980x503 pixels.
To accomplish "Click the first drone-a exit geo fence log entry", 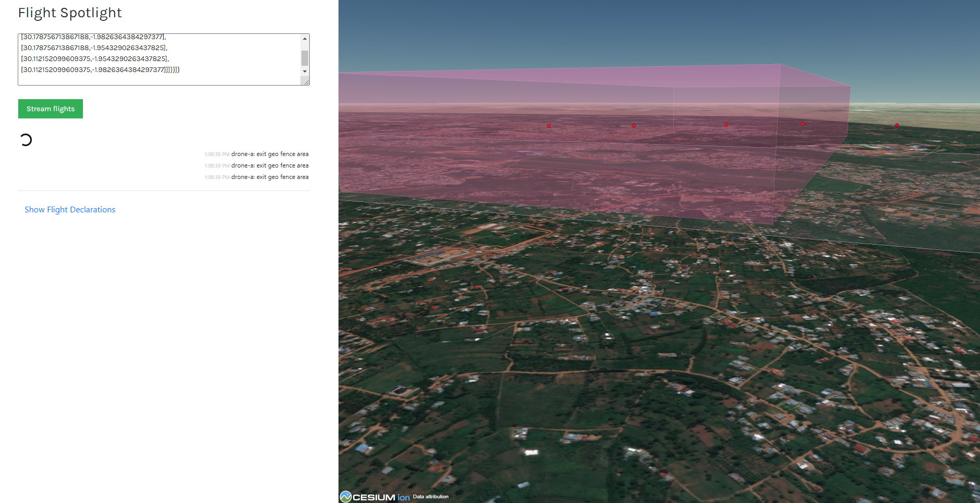I will tap(269, 154).
